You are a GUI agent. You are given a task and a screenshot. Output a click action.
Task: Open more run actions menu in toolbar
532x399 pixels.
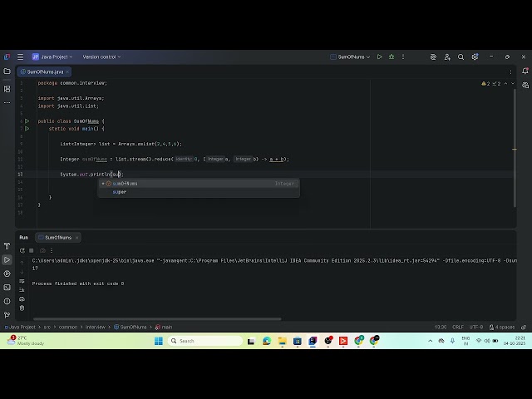(x=403, y=57)
